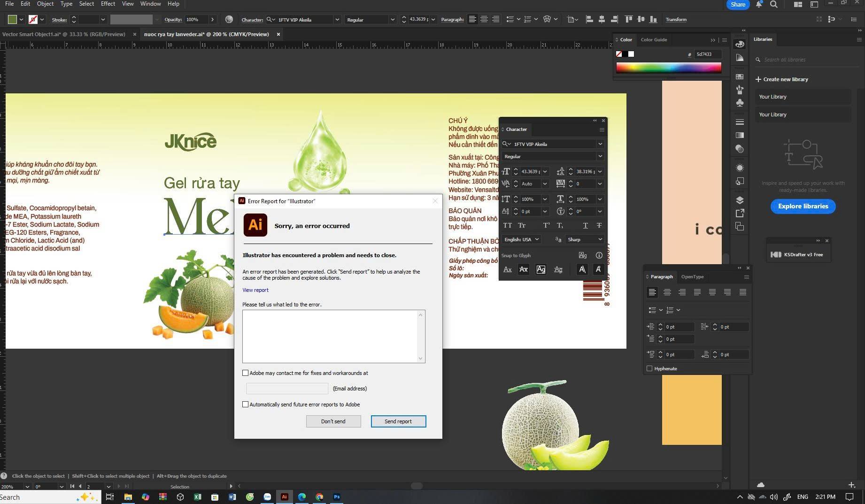Toggle glyph bounds snap Ag boxed icon
The image size is (865, 504).
(x=541, y=269)
